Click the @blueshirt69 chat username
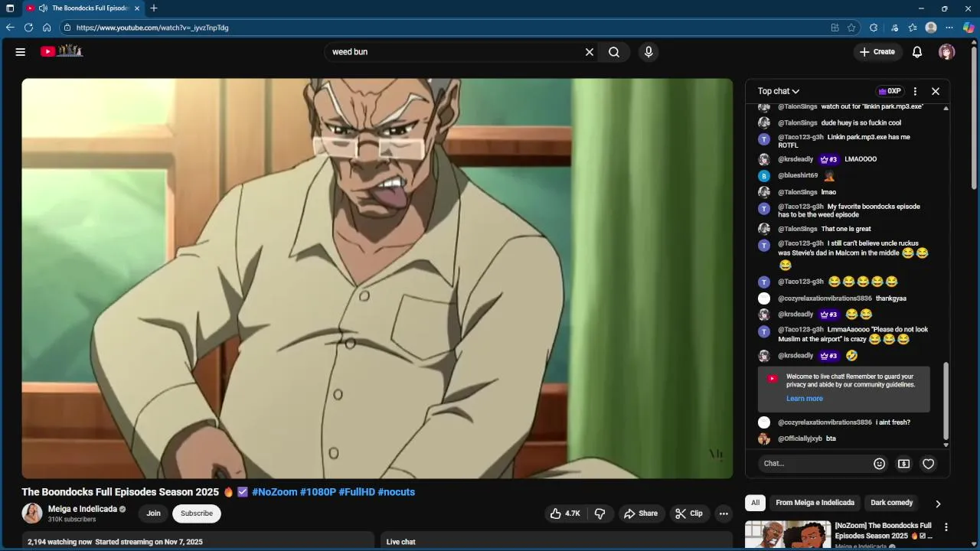This screenshot has width=980, height=551. tap(798, 175)
